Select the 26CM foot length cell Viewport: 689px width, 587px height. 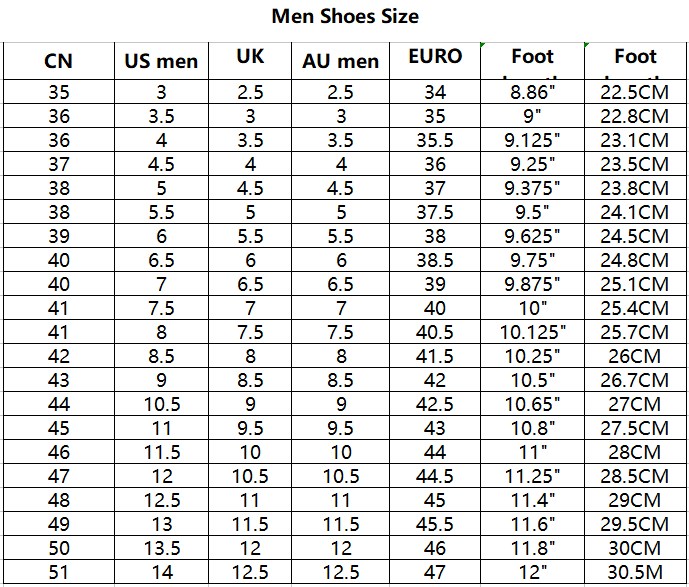[x=635, y=356]
